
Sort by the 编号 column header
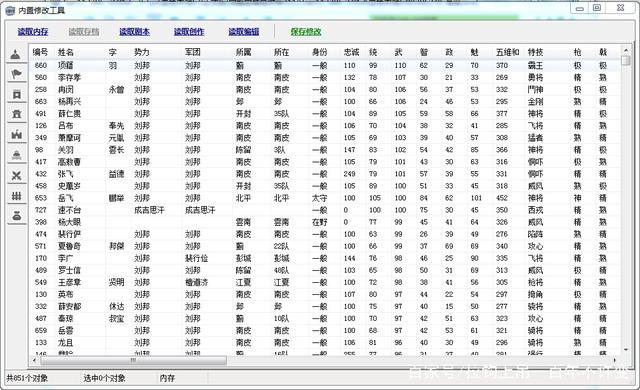tap(40, 52)
